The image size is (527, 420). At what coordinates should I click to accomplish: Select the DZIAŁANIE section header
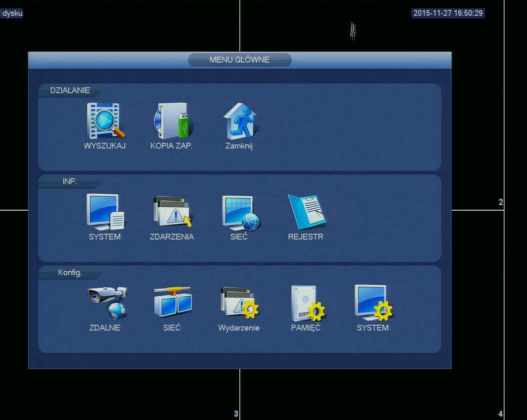pyautogui.click(x=70, y=90)
